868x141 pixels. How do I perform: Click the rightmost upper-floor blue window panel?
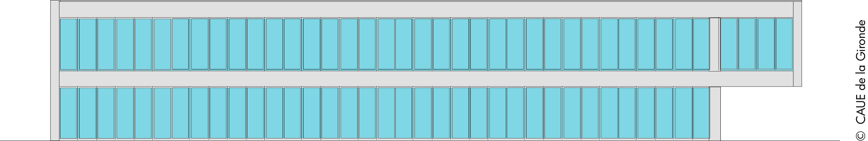pos(784,44)
